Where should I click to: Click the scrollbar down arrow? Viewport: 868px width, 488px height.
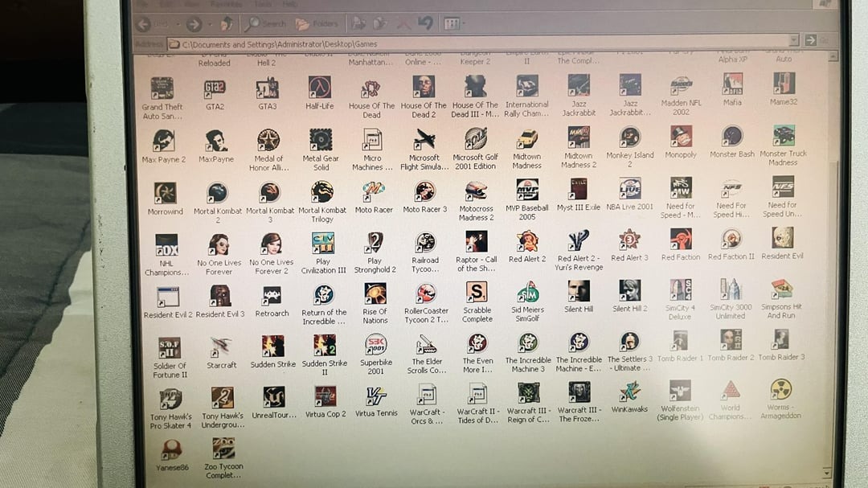827,473
